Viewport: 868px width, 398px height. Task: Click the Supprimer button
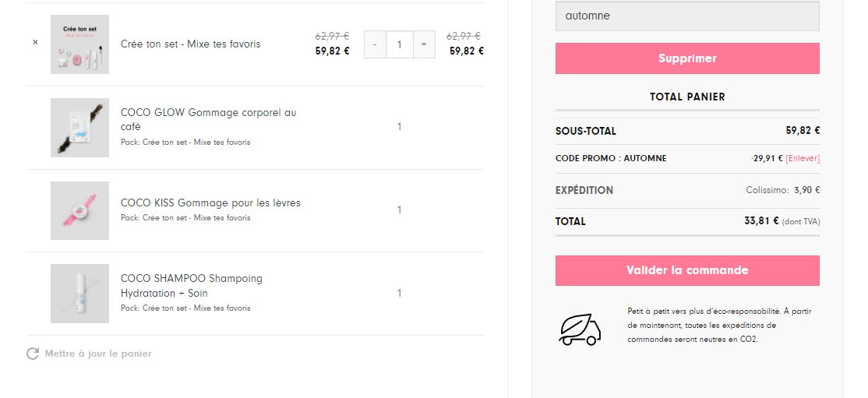pyautogui.click(x=687, y=58)
